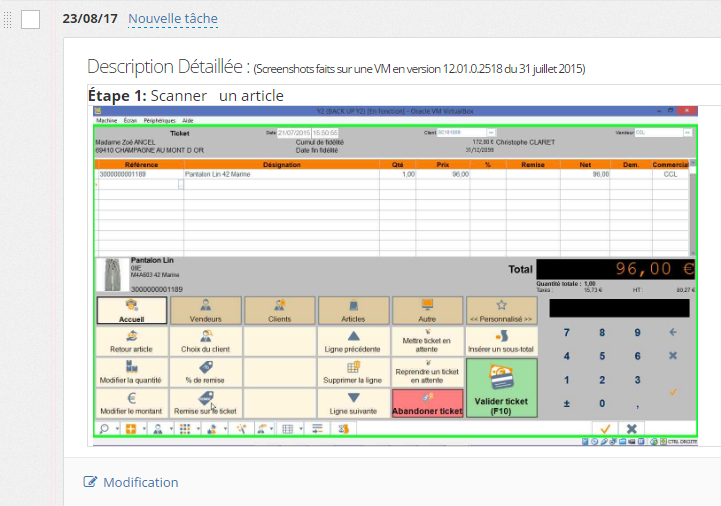Open the Périphériques menu
This screenshot has width=721, height=506.
click(x=159, y=120)
